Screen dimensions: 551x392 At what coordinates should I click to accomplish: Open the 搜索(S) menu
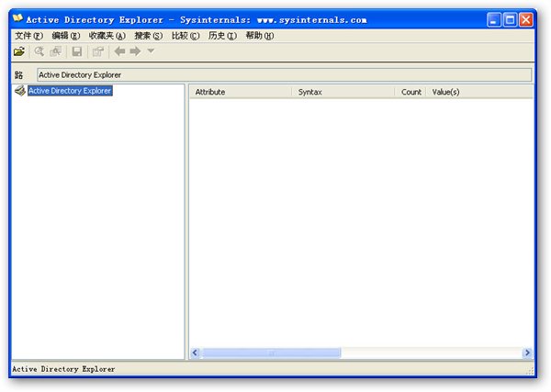point(148,36)
